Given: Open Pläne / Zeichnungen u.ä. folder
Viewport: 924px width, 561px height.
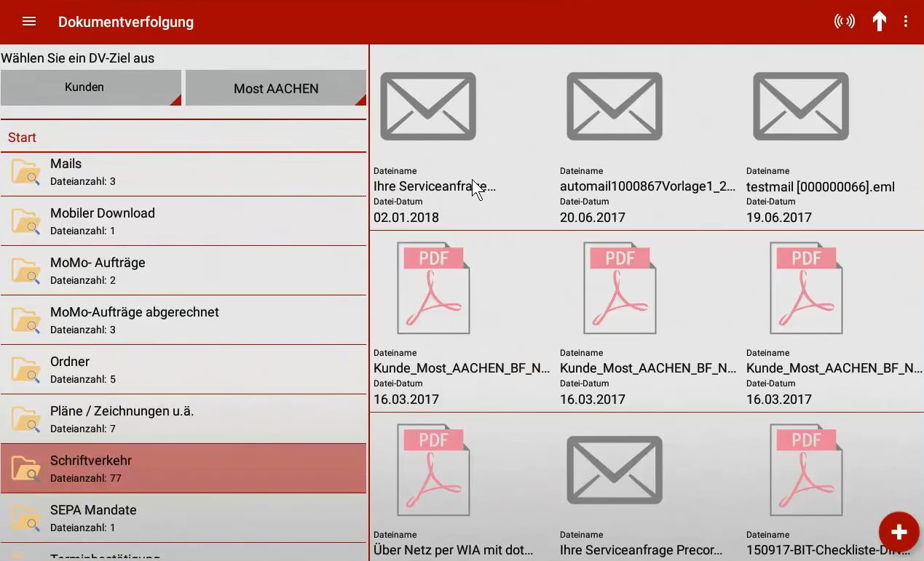Looking at the screenshot, I should tap(183, 419).
